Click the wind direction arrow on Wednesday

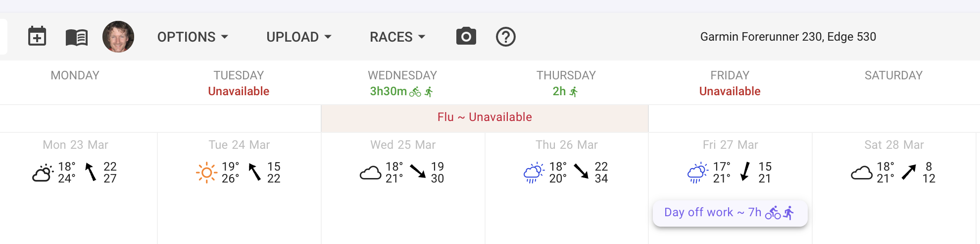click(x=418, y=172)
